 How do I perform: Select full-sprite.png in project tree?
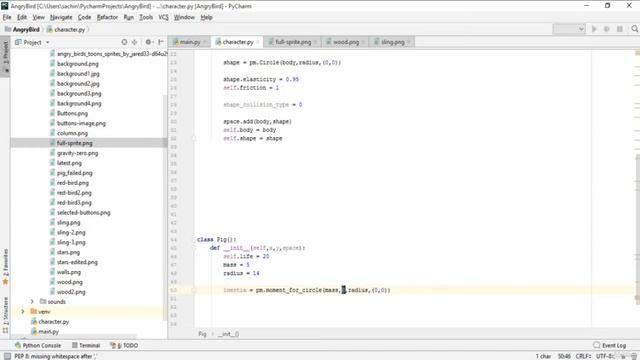tap(75, 143)
